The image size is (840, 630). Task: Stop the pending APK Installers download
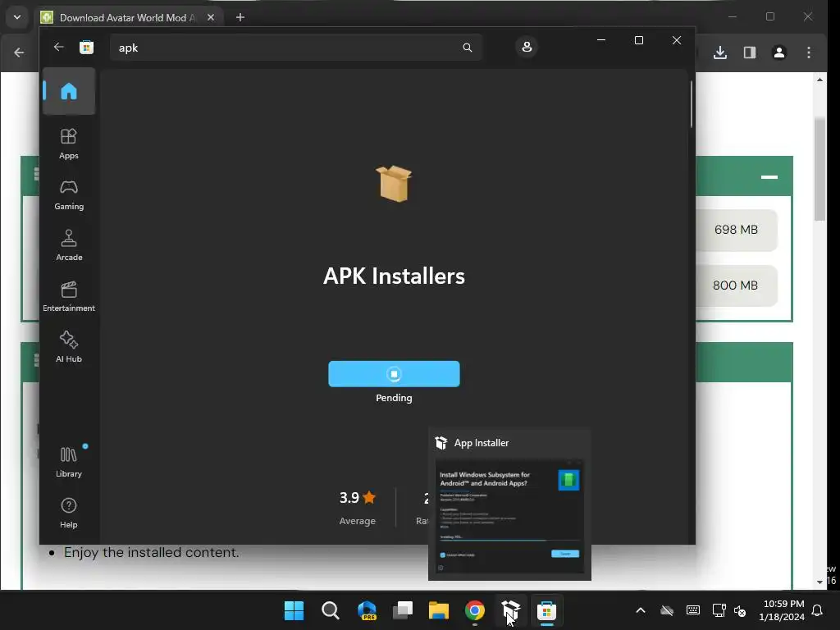point(394,374)
